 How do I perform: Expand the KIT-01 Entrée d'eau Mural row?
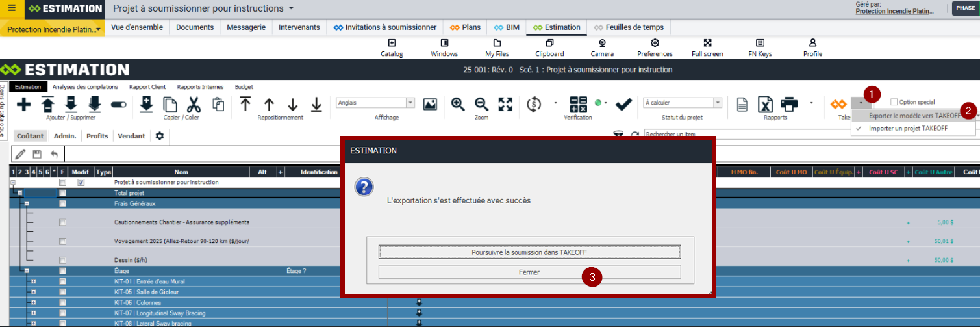pyautogui.click(x=33, y=281)
